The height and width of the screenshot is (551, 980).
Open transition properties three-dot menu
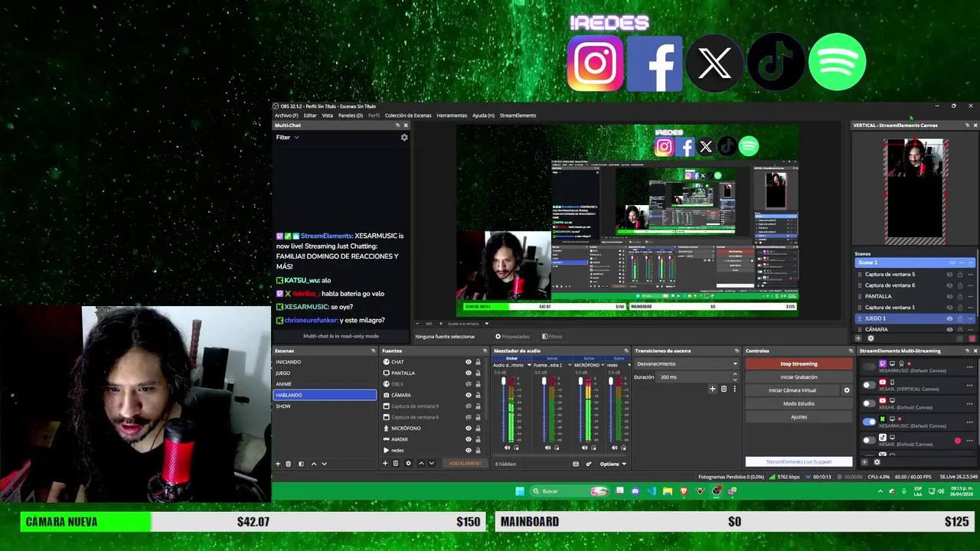(734, 389)
